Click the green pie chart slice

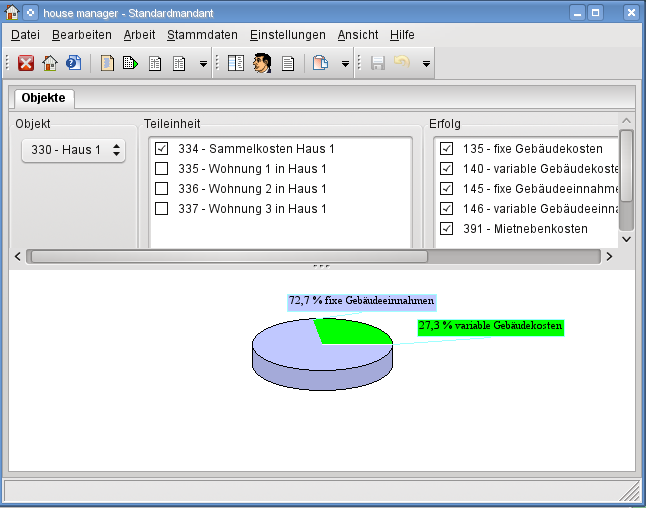coord(350,331)
